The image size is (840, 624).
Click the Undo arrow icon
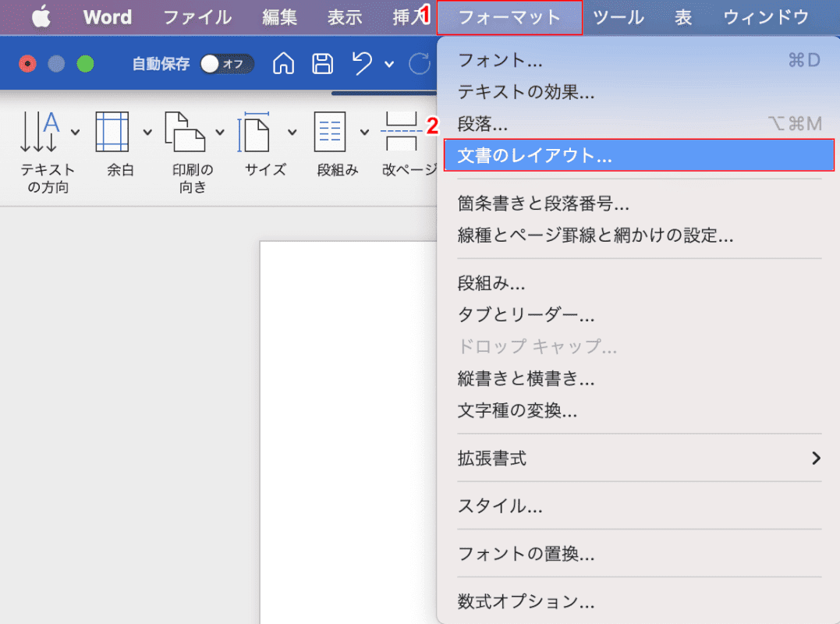tap(362, 63)
